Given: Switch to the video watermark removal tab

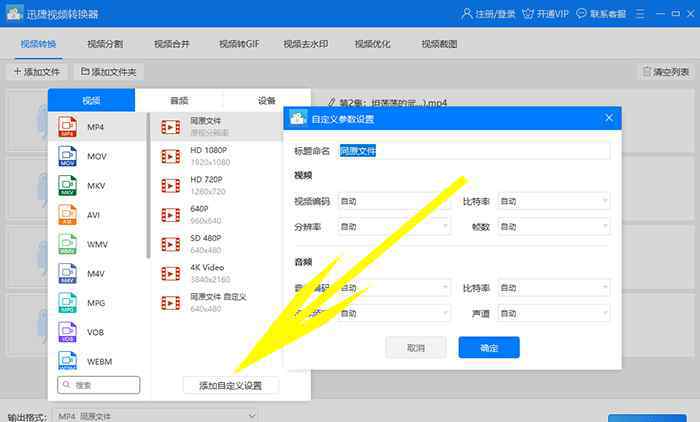Looking at the screenshot, I should tap(306, 44).
